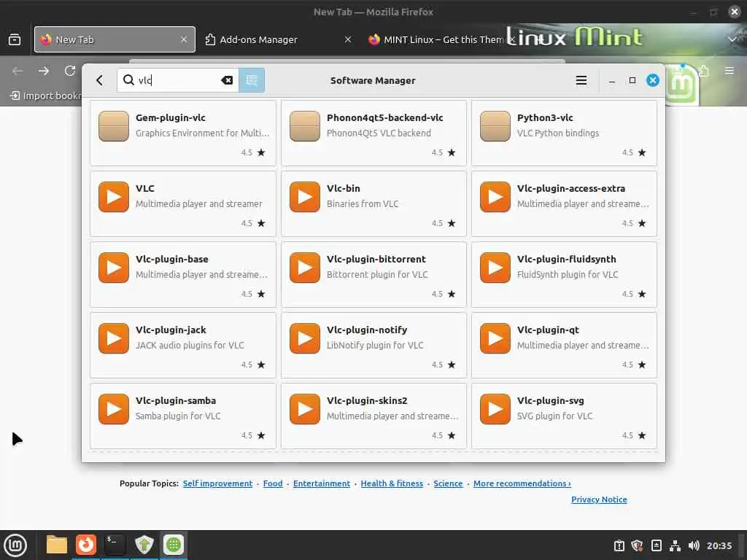Open volume control in system tray

[x=694, y=545]
